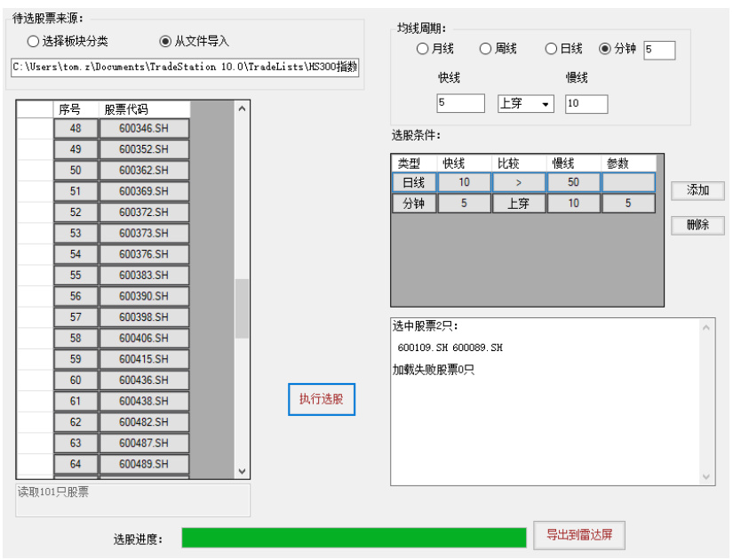The image size is (733, 560).
Task: Select the 分钟 period radio button
Action: tap(606, 49)
